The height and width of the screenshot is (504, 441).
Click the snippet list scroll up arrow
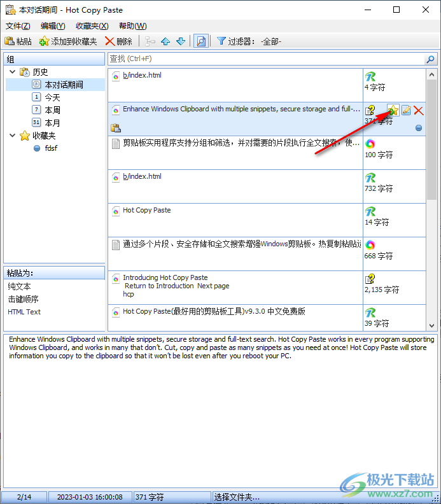click(431, 74)
